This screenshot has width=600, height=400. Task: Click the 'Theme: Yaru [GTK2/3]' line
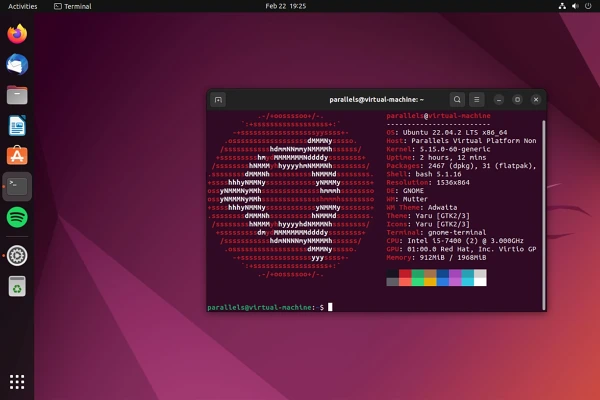click(x=428, y=216)
